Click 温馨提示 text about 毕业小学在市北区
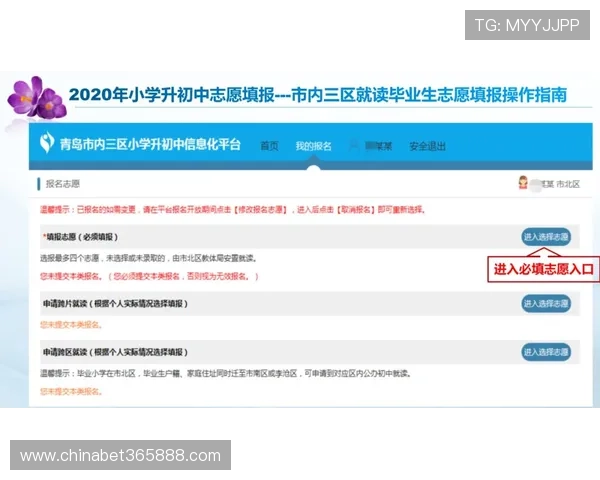Image resolution: width=600 pixels, height=480 pixels. pos(226,373)
